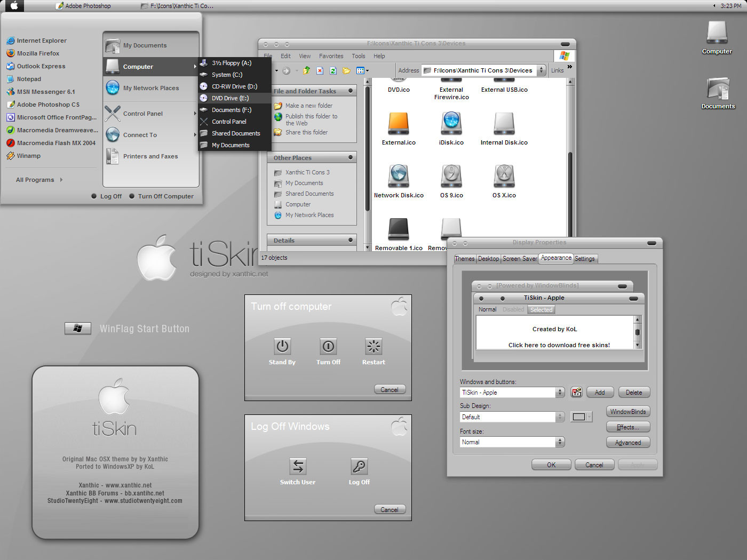Click the Advanced button
This screenshot has height=560, width=747.
coord(628,443)
